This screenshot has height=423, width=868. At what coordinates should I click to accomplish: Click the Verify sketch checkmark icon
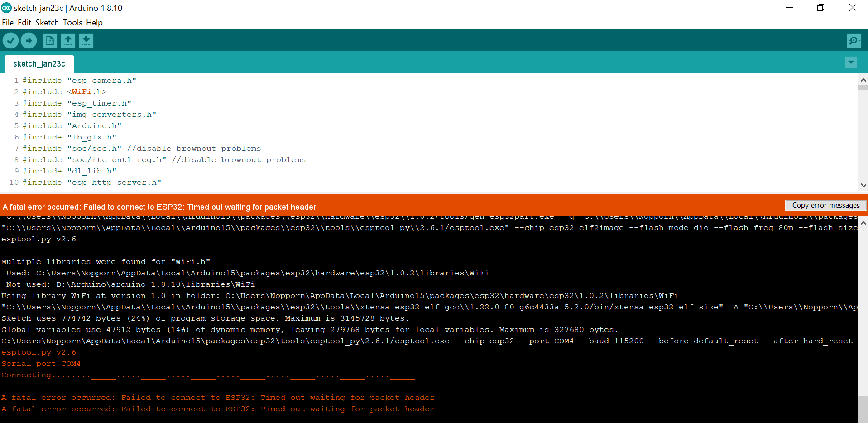click(11, 41)
